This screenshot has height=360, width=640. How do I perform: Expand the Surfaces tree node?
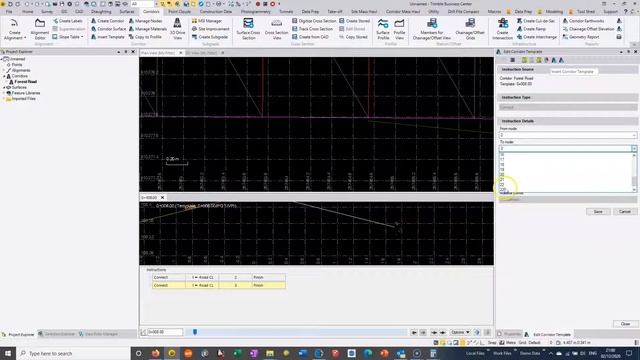4,87
